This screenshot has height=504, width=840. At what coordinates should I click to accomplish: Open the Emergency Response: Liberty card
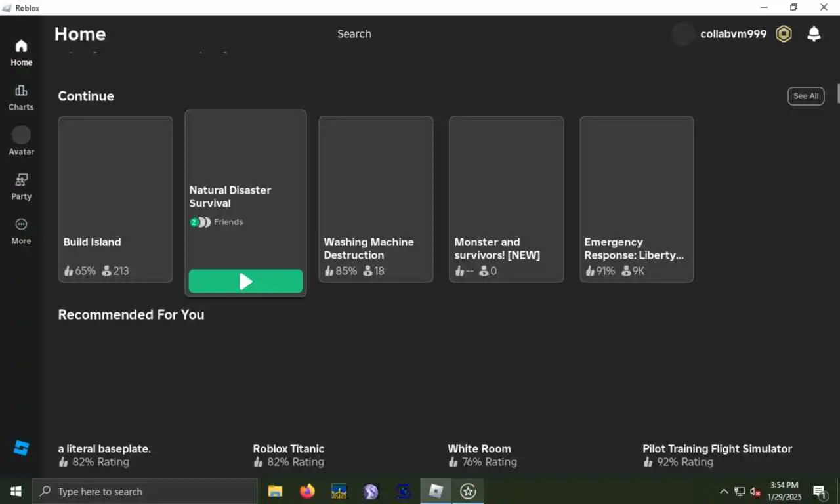[637, 199]
